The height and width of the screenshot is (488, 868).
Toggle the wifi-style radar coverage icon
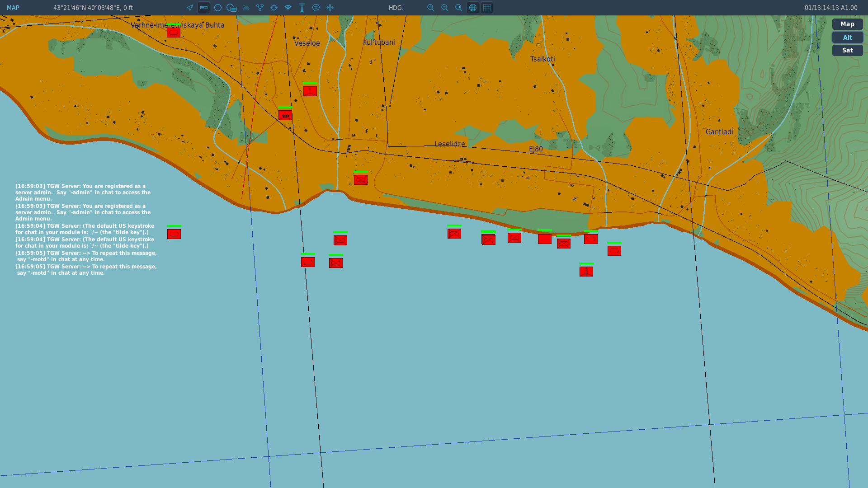tap(288, 8)
